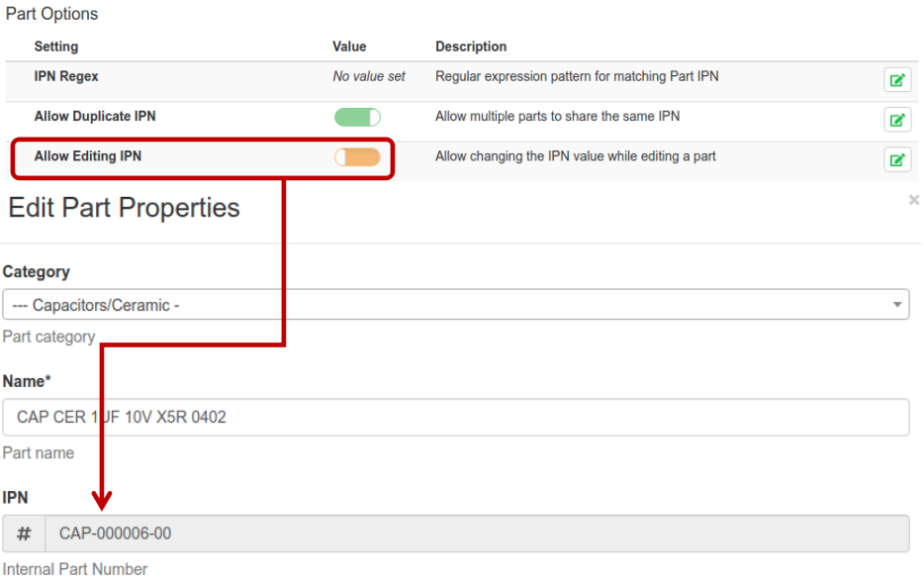Image resolution: width=924 pixels, height=582 pixels.
Task: Select the Allow Duplicate IPN setting label
Action: tap(95, 116)
